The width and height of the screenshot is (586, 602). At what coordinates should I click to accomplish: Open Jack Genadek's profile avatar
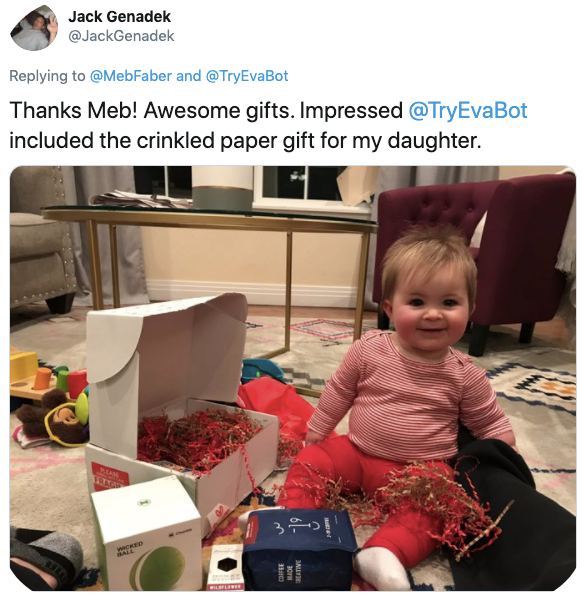[34, 28]
